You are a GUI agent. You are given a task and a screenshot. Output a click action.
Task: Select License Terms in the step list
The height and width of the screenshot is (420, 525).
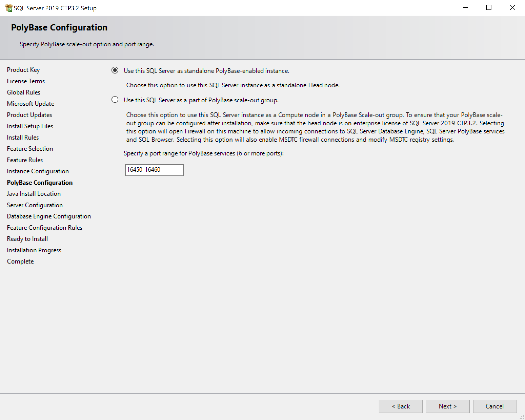(x=26, y=81)
